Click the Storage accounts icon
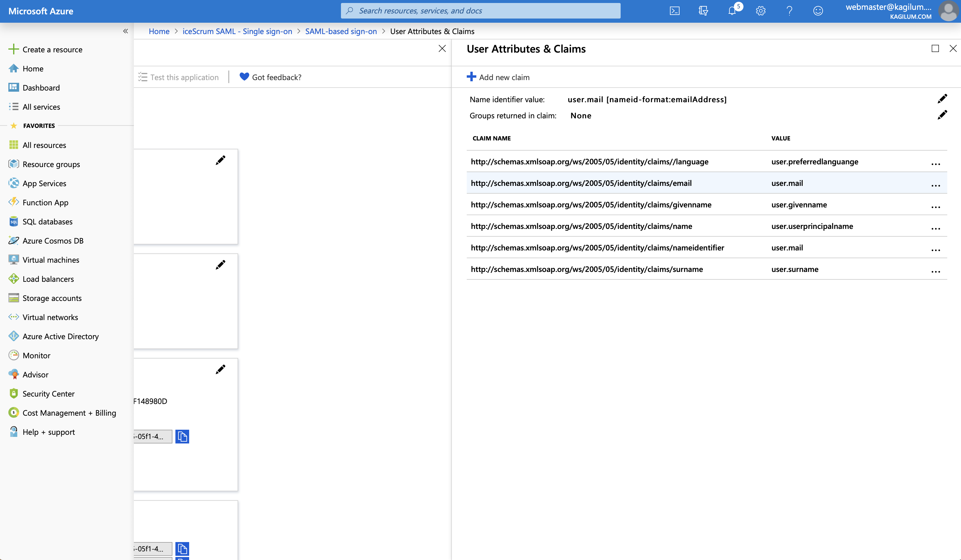The height and width of the screenshot is (560, 961). click(14, 298)
